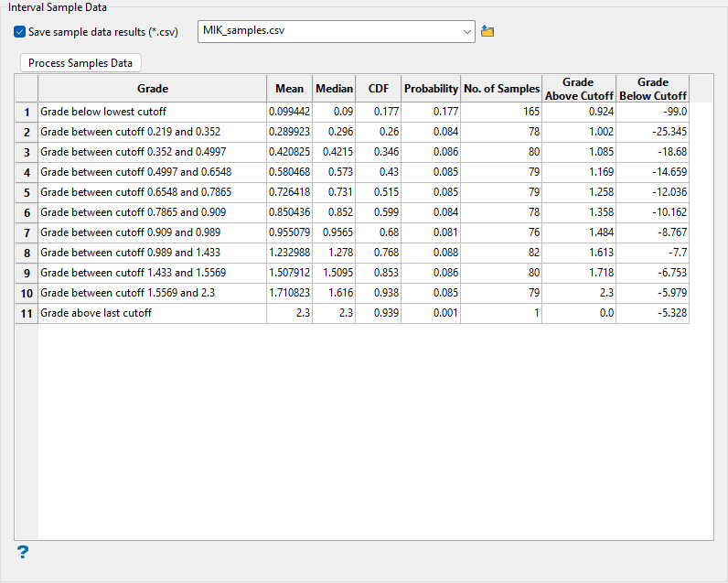Select the 'Grade below lowest cutoff' cell
The image size is (728, 583).
point(152,112)
